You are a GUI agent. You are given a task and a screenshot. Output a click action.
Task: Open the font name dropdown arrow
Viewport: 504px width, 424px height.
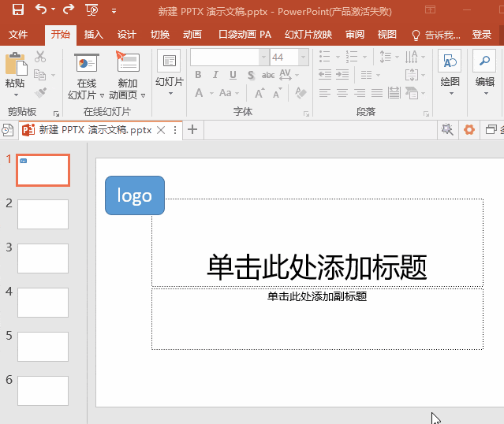[263, 58]
